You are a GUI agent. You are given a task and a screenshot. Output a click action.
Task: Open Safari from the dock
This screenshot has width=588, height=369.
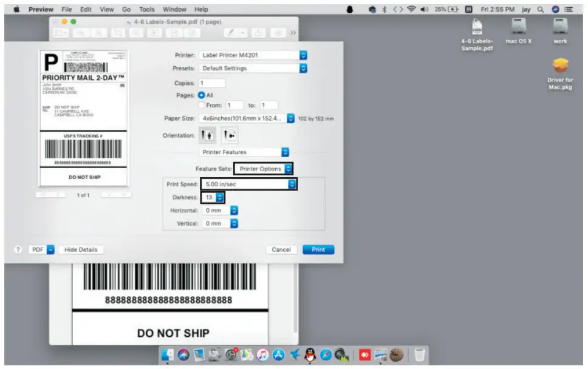pyautogui.click(x=326, y=354)
